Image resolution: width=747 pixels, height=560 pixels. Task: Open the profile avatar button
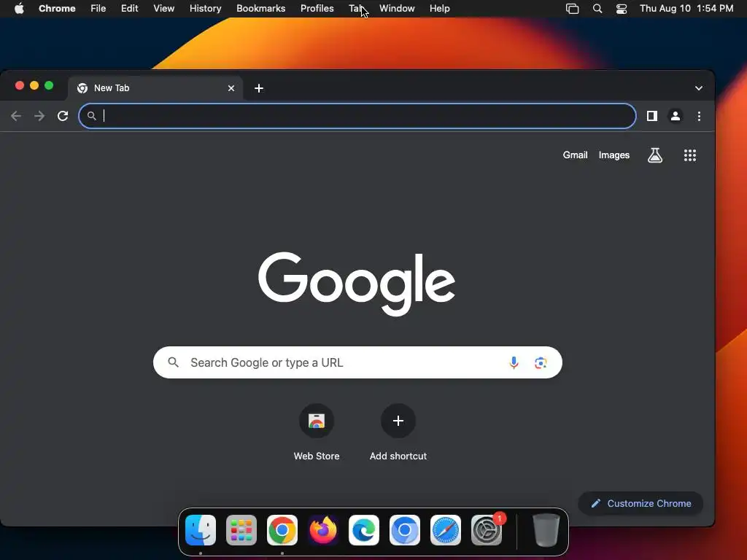point(675,116)
